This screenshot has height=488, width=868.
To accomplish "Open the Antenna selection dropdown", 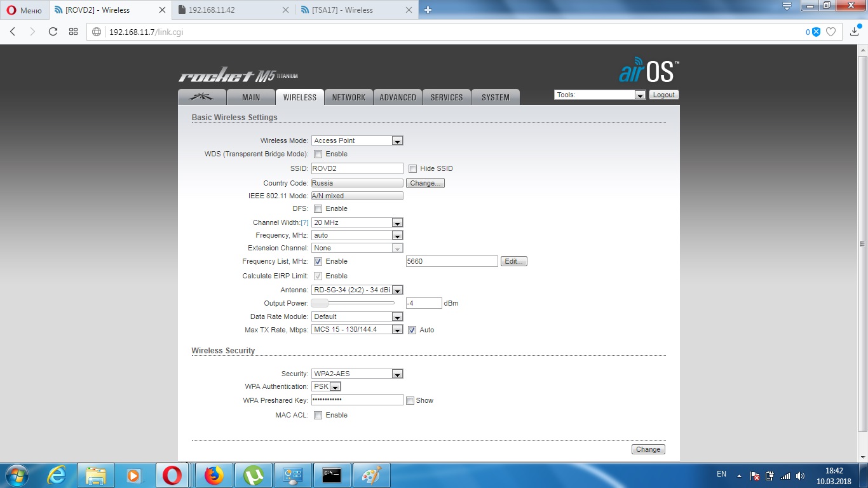I will click(x=357, y=290).
